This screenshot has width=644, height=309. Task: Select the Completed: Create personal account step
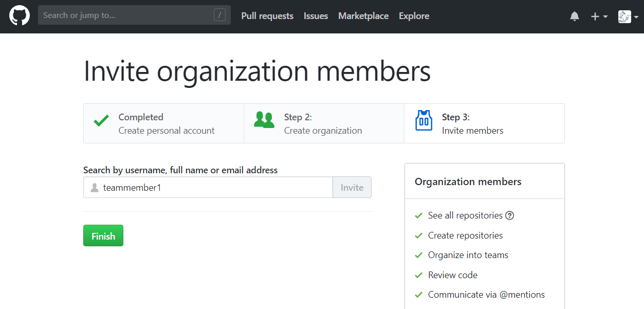coord(163,123)
